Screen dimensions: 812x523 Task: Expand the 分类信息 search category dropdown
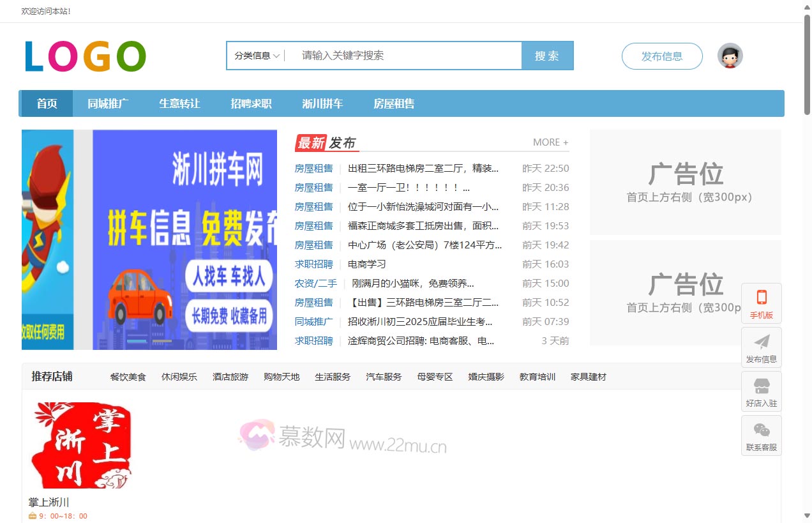point(257,56)
